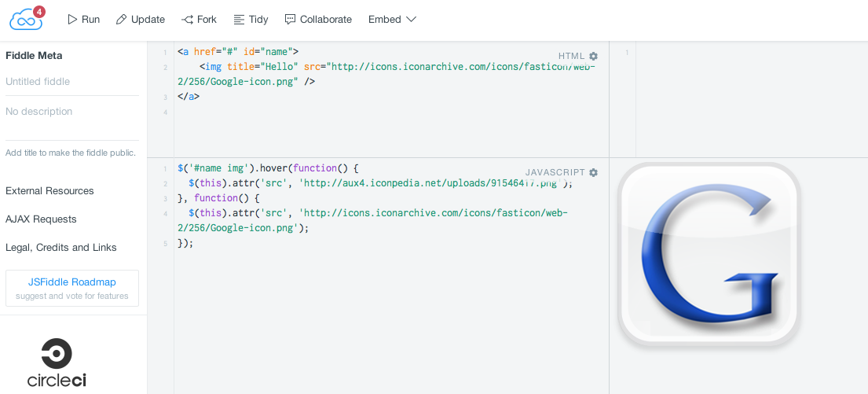Click the Update pencil icon
The height and width of the screenshot is (394, 868).
pyautogui.click(x=121, y=20)
